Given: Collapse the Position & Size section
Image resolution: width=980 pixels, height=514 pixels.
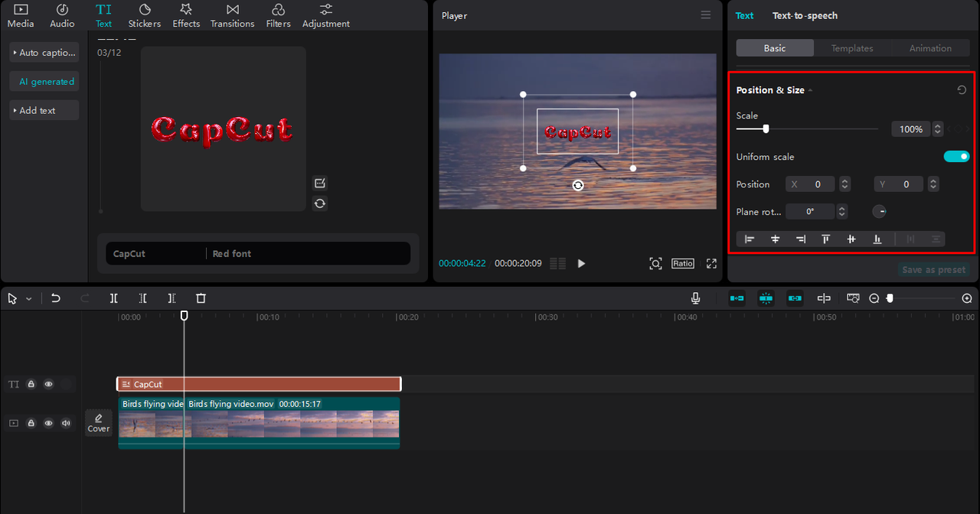Looking at the screenshot, I should click(810, 90).
